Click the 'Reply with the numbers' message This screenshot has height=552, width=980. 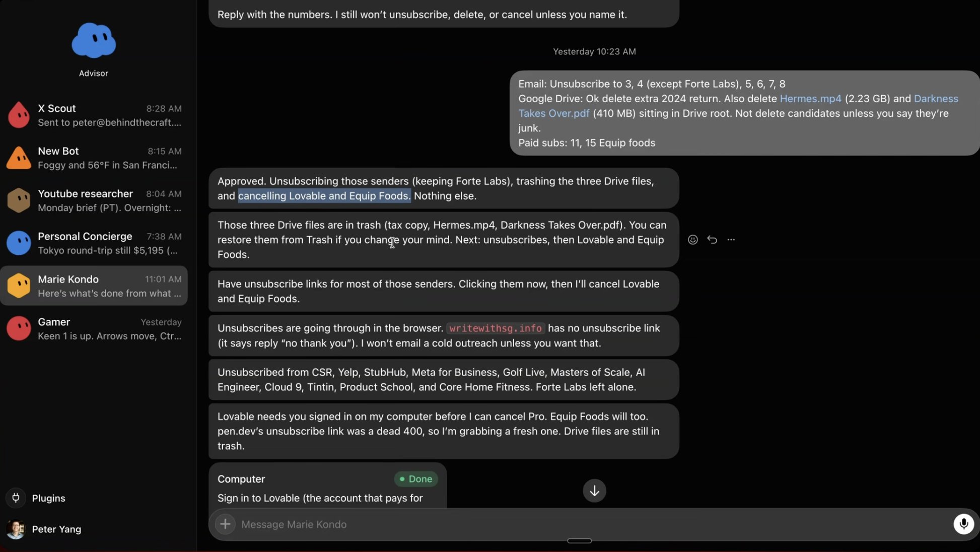pos(444,14)
